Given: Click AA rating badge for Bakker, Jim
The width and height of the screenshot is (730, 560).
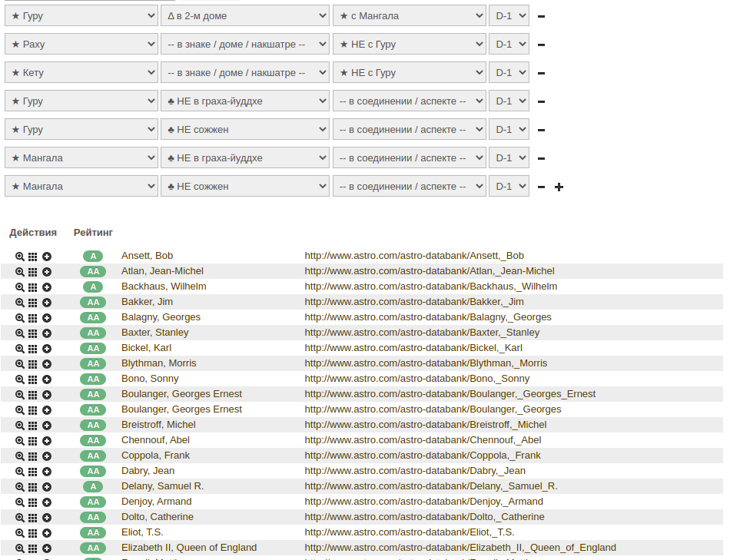Looking at the screenshot, I should (93, 302).
